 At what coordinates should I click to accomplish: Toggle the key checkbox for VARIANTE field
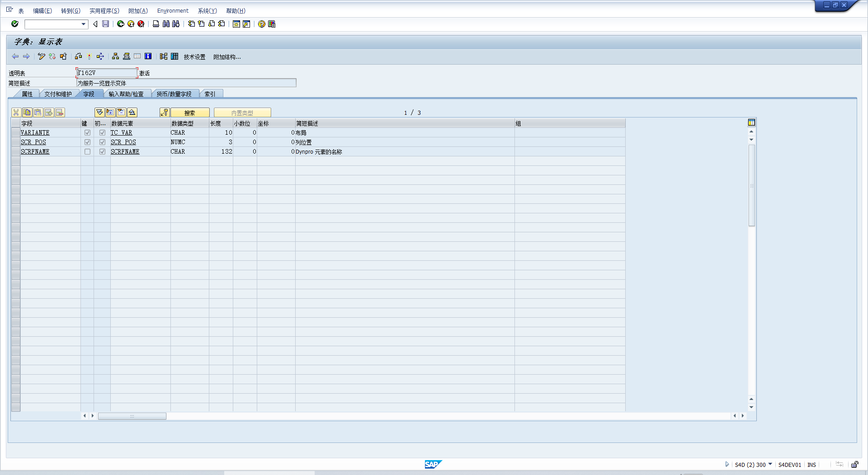(x=88, y=132)
